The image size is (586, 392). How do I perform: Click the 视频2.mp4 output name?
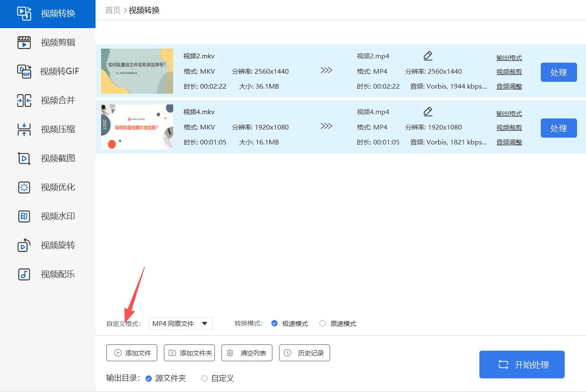[x=373, y=56]
